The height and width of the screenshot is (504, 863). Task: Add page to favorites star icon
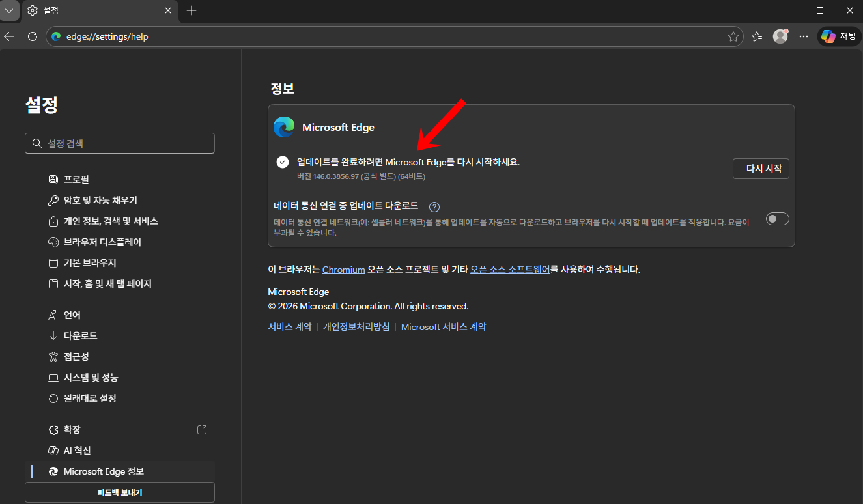coord(733,36)
